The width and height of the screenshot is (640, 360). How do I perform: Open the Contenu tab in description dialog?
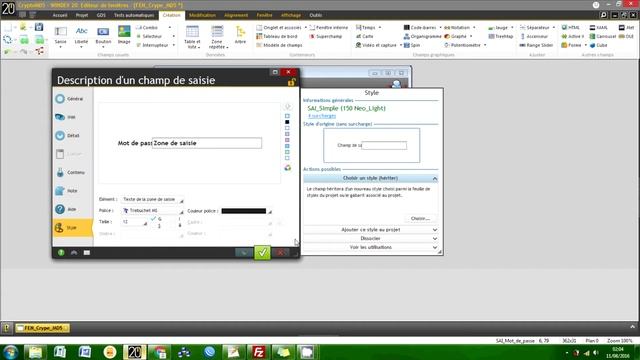pos(72,172)
